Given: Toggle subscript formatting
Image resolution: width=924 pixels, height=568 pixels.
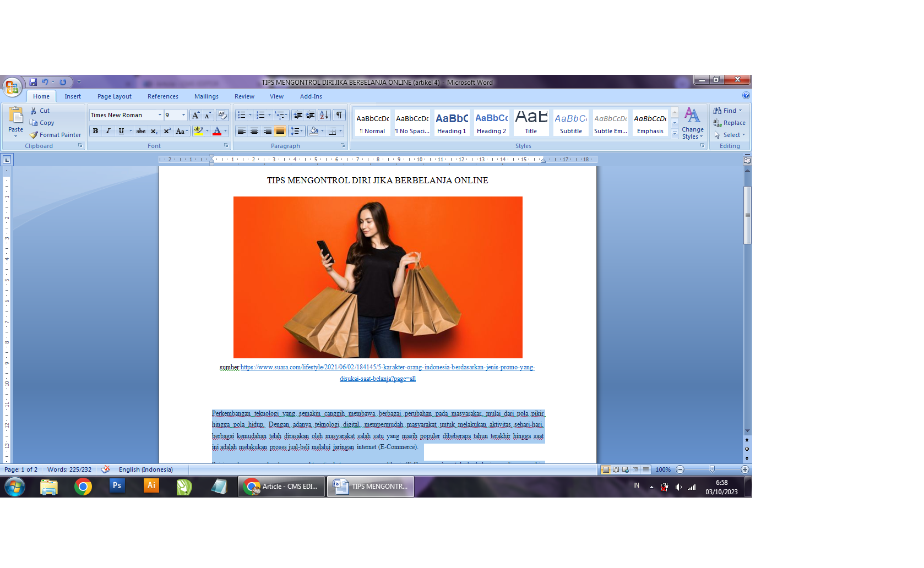Looking at the screenshot, I should pyautogui.click(x=154, y=131).
